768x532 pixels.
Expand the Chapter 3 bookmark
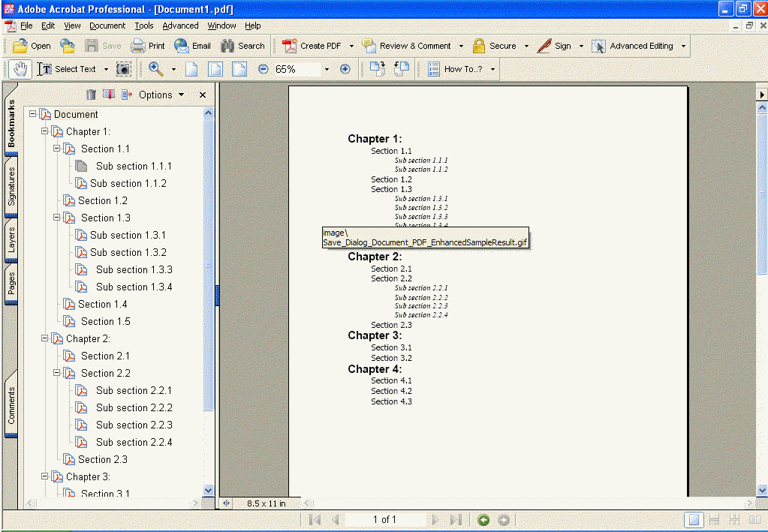click(44, 476)
